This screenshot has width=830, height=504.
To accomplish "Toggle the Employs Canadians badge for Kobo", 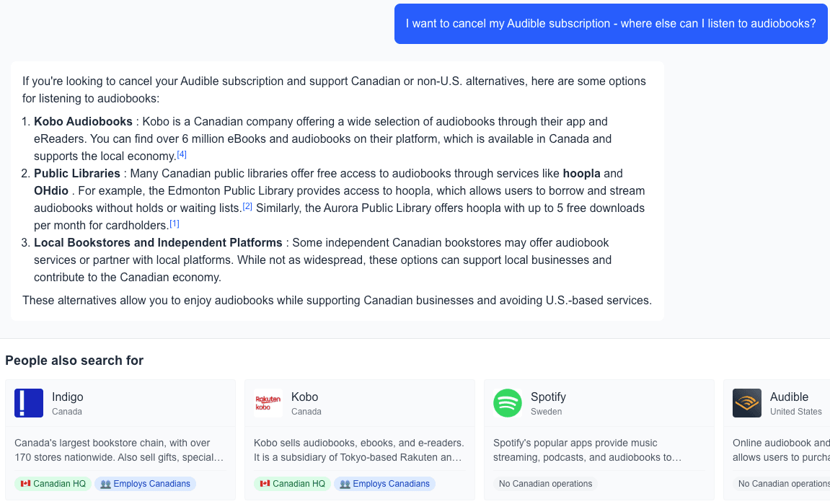I will [384, 483].
